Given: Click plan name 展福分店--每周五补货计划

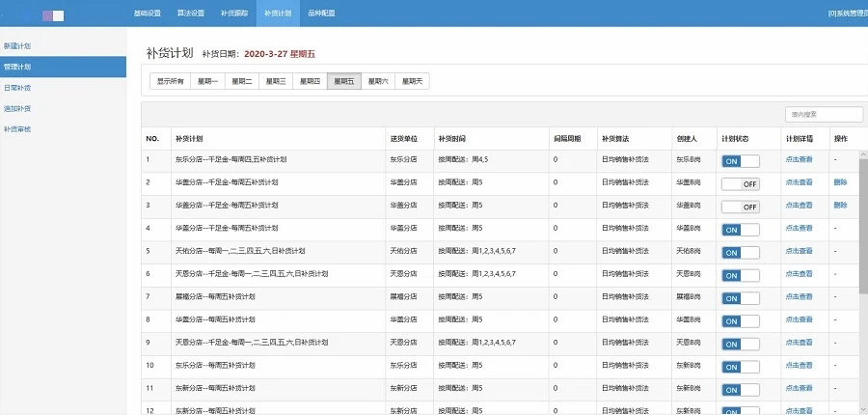Looking at the screenshot, I should click(215, 296).
